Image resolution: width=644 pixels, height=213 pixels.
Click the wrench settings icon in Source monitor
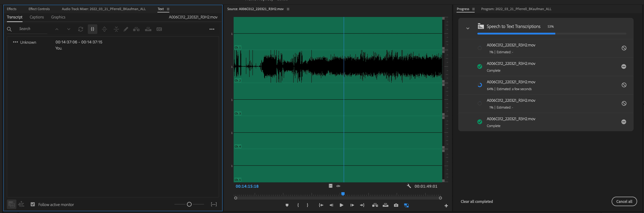(x=409, y=186)
